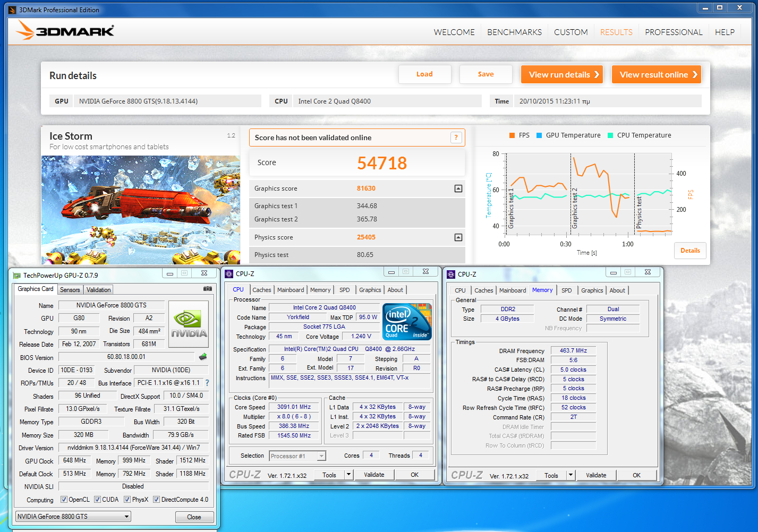
Task: Click the Graphics score value 81630
Action: pyautogui.click(x=366, y=188)
